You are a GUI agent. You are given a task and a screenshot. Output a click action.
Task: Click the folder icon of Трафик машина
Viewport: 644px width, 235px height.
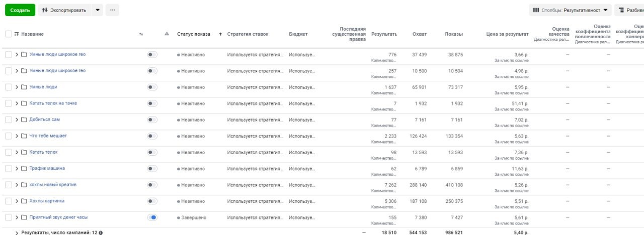(24, 169)
